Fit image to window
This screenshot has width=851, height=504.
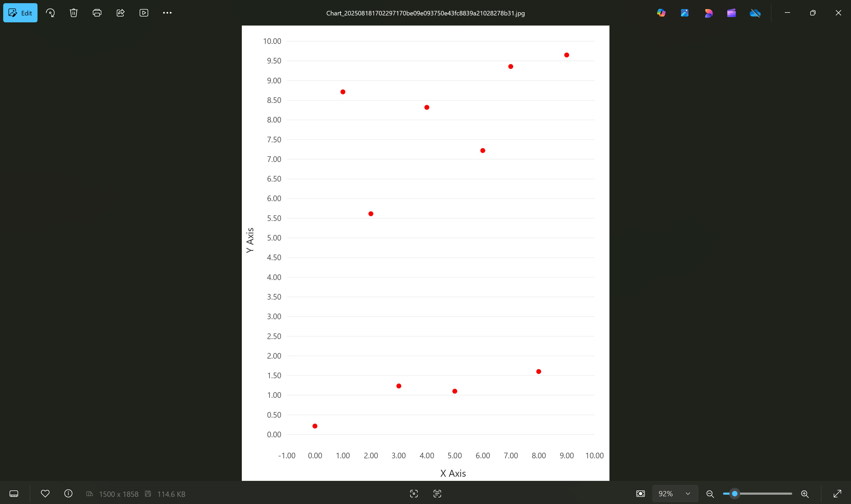(641, 493)
